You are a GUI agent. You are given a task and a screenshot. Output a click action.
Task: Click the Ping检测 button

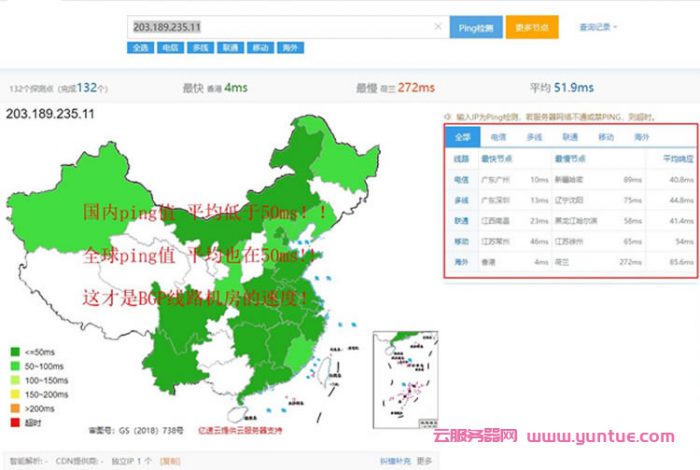pyautogui.click(x=475, y=27)
